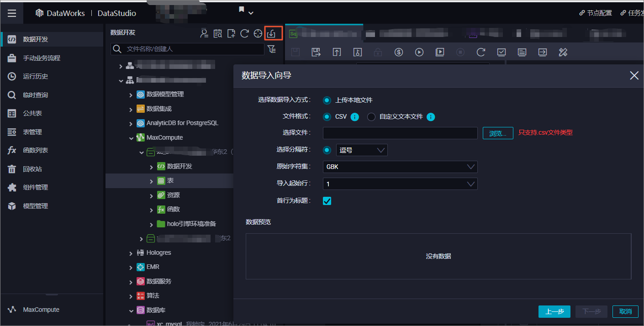
Task: Click the 浏览... button
Action: 498,133
